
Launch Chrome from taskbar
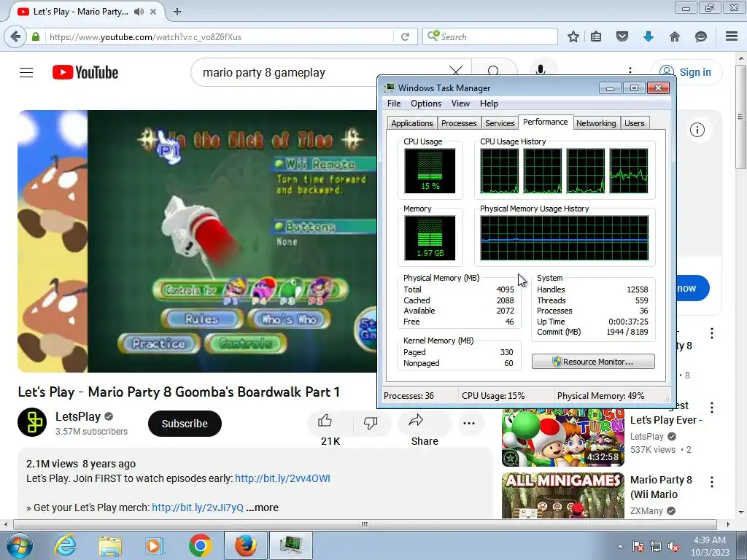pyautogui.click(x=200, y=545)
